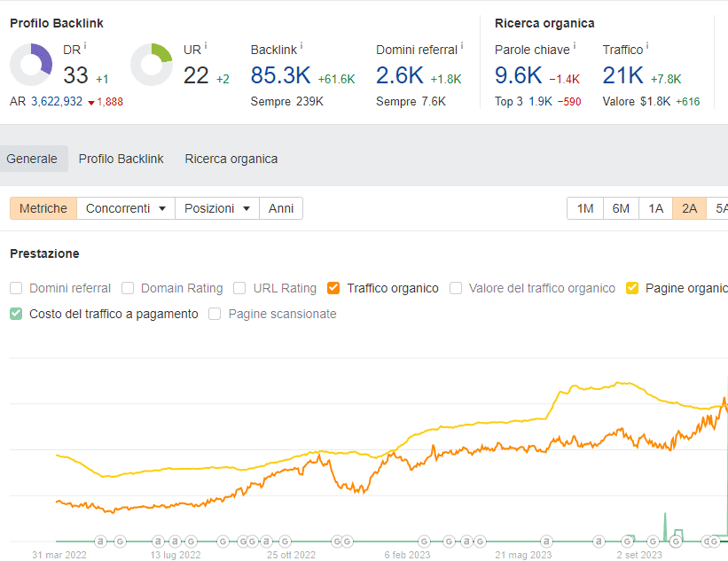
Task: Click the info icon beside Backlink
Action: point(301,45)
